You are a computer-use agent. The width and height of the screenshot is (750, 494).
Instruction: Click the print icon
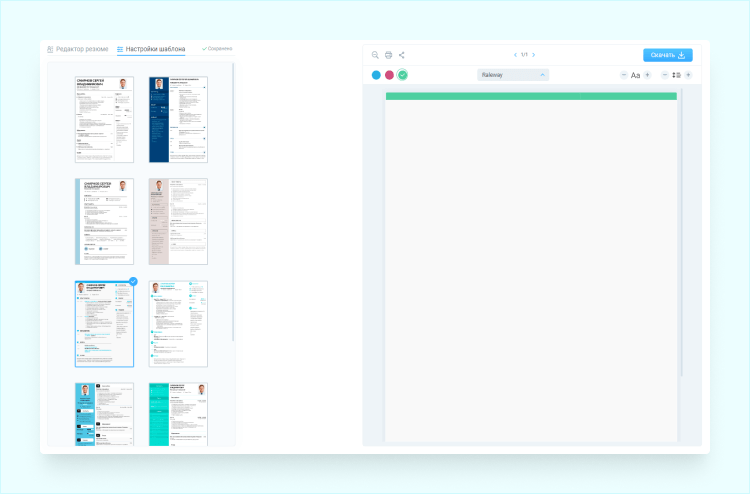pyautogui.click(x=388, y=55)
